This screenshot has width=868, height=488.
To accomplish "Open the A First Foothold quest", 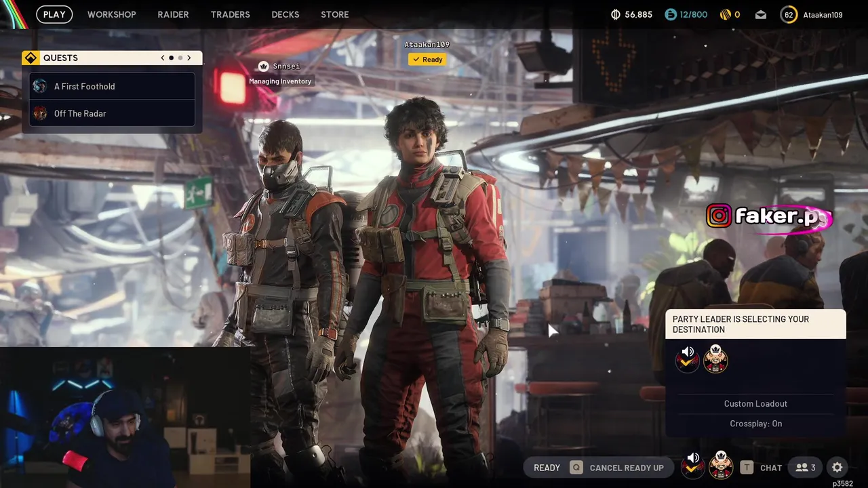I will (112, 86).
